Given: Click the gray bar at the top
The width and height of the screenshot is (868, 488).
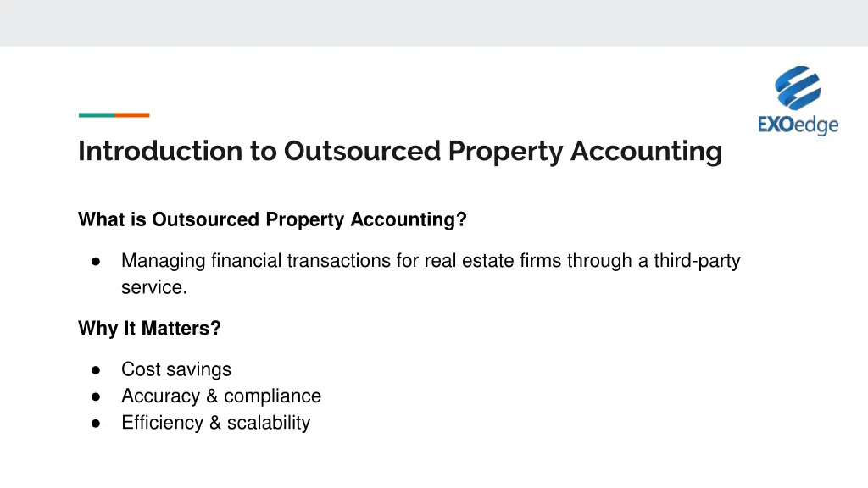Looking at the screenshot, I should tap(434, 23).
